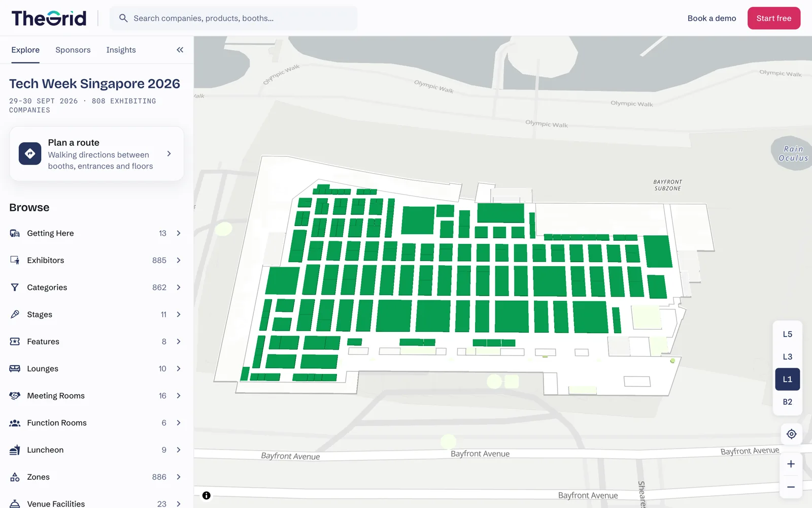This screenshot has width=812, height=508.
Task: Click the Exhibitors booth icon
Action: [15, 260]
